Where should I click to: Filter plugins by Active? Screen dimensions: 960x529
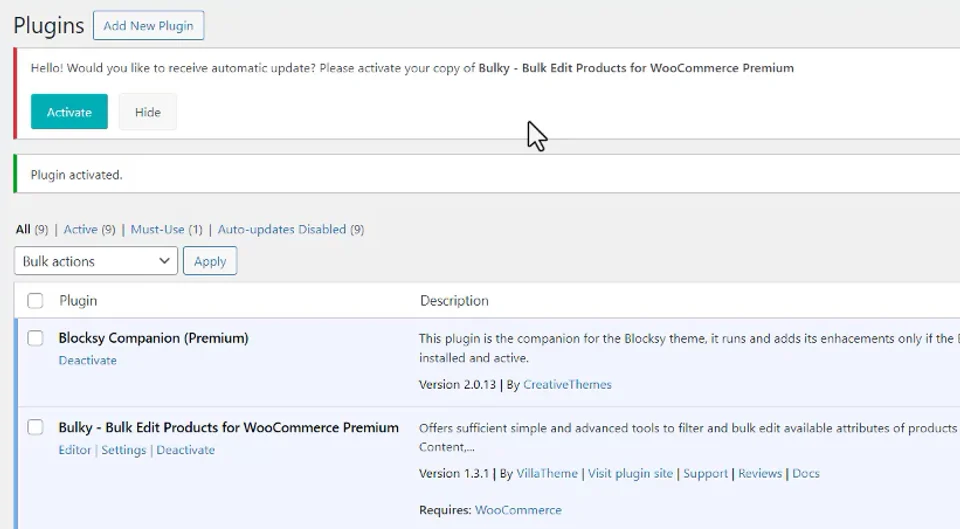tap(81, 229)
